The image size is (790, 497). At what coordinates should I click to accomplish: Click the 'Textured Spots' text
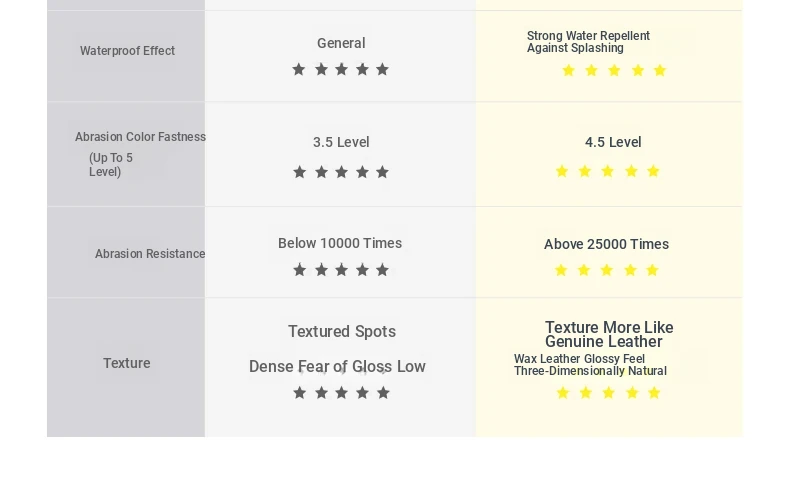pyautogui.click(x=342, y=332)
